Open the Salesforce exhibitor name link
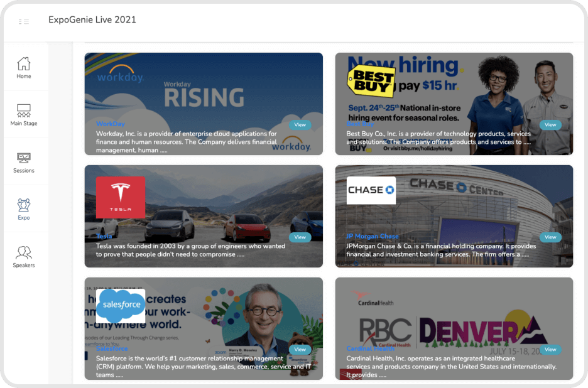Screen dimensions: 588x388 click(112, 348)
